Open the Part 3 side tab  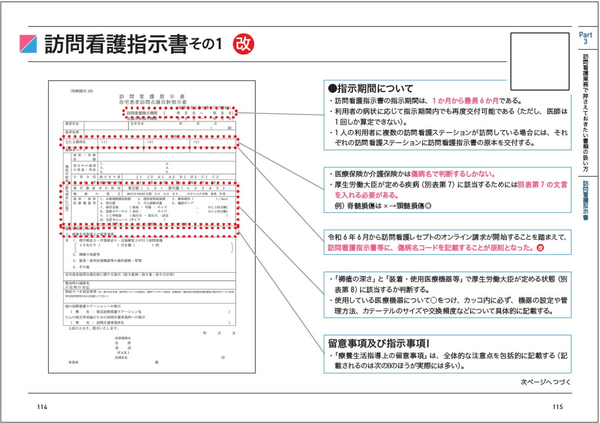coord(585,38)
